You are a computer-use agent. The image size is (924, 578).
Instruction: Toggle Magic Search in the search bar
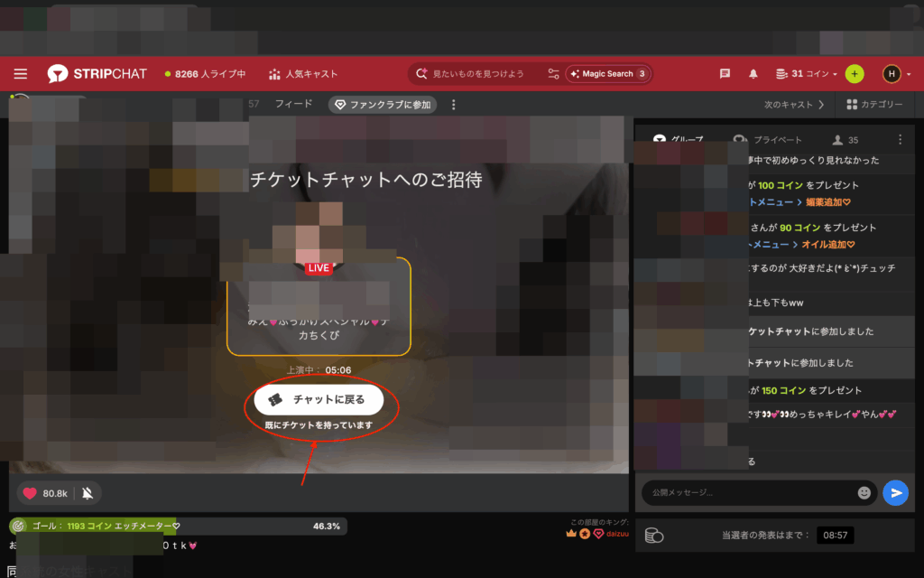607,73
